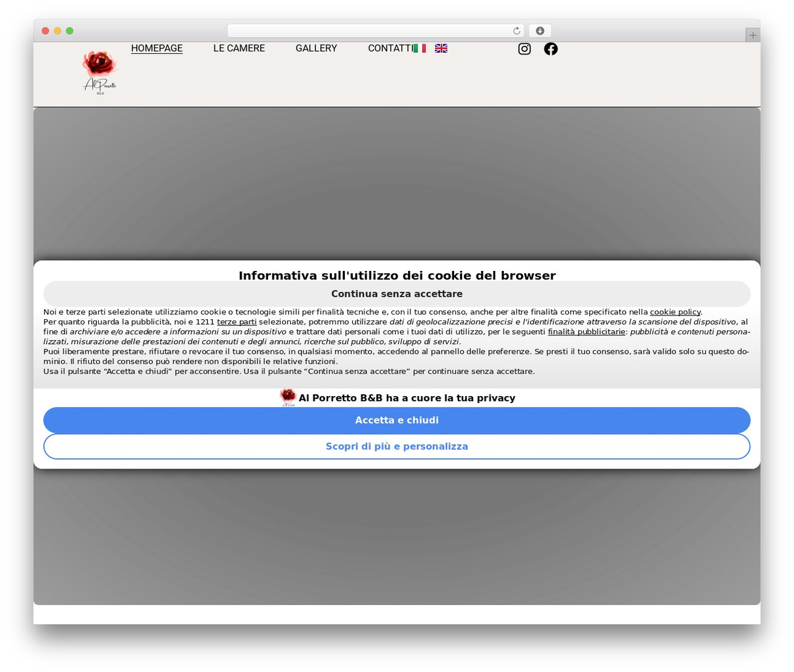Open the GALLERY menu item
The height and width of the screenshot is (672, 794).
tap(316, 48)
